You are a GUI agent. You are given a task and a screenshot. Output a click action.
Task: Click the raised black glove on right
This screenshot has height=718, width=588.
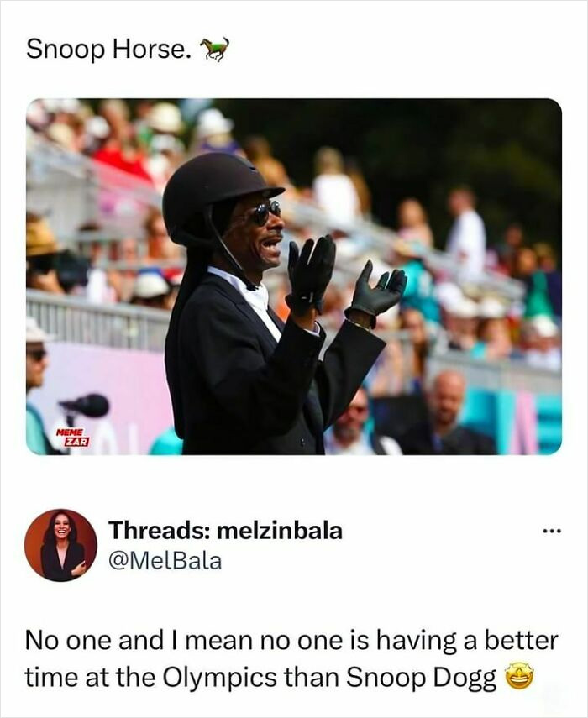(377, 290)
